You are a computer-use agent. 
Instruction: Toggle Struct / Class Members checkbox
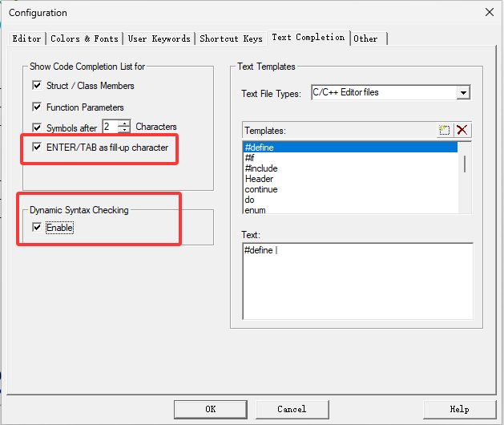(37, 86)
